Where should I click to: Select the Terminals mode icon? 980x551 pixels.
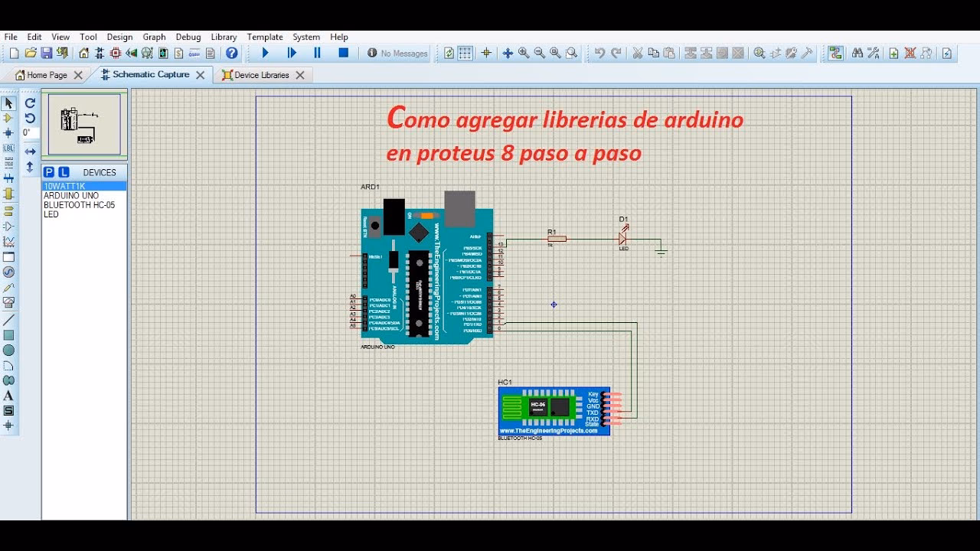[8, 210]
